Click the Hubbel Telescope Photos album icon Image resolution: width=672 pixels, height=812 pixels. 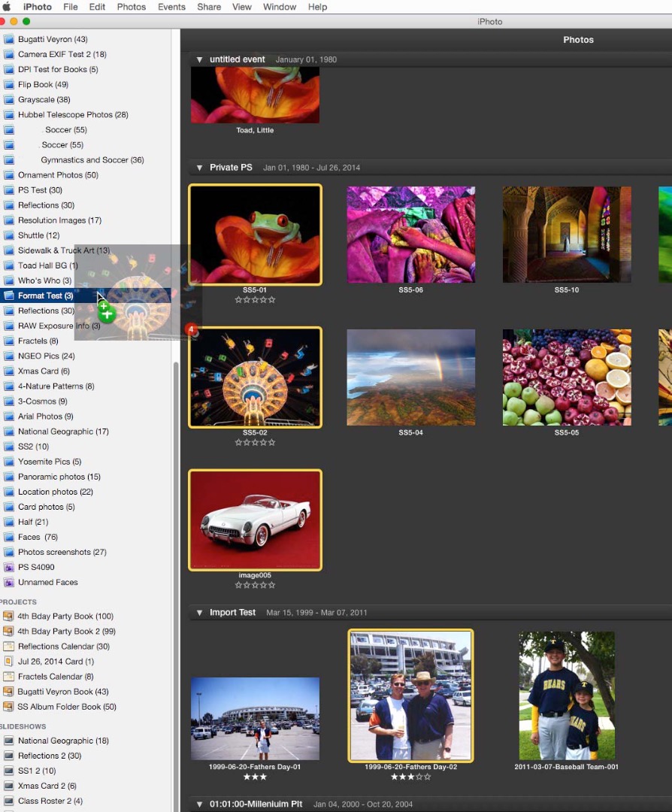tap(9, 114)
